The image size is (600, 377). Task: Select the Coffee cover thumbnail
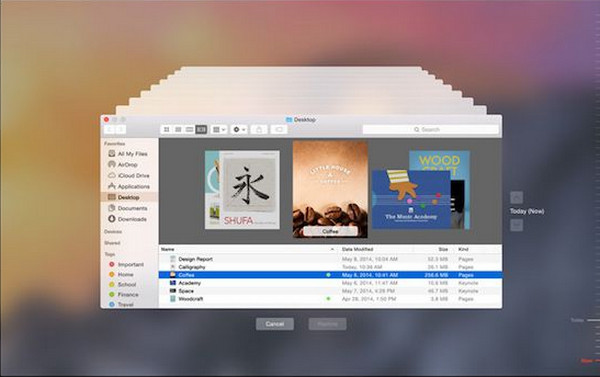click(x=330, y=189)
